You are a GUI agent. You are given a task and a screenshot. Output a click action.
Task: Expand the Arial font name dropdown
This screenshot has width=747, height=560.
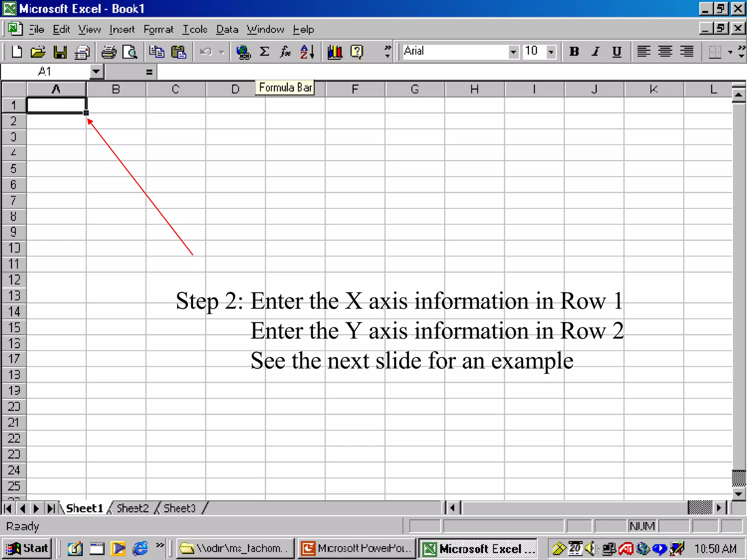513,52
